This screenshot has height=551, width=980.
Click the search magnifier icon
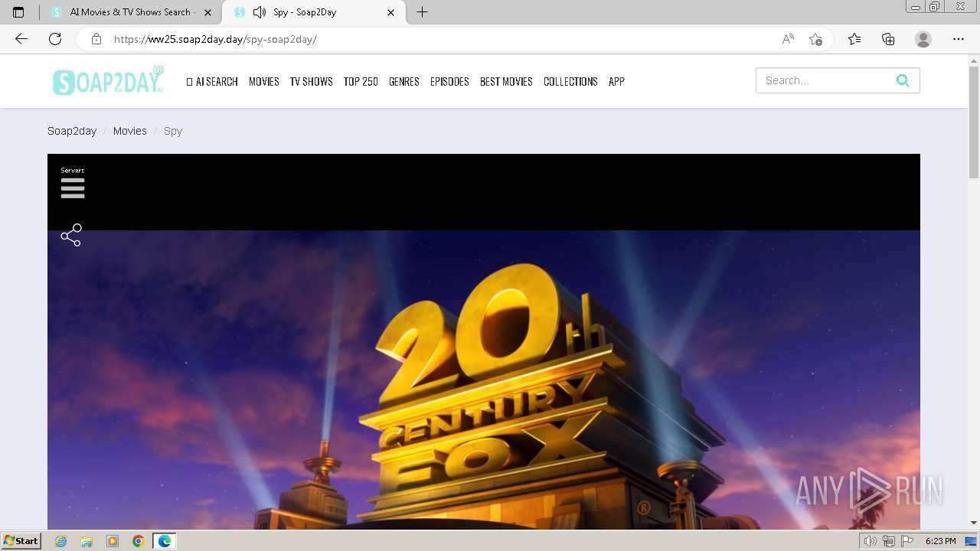903,80
